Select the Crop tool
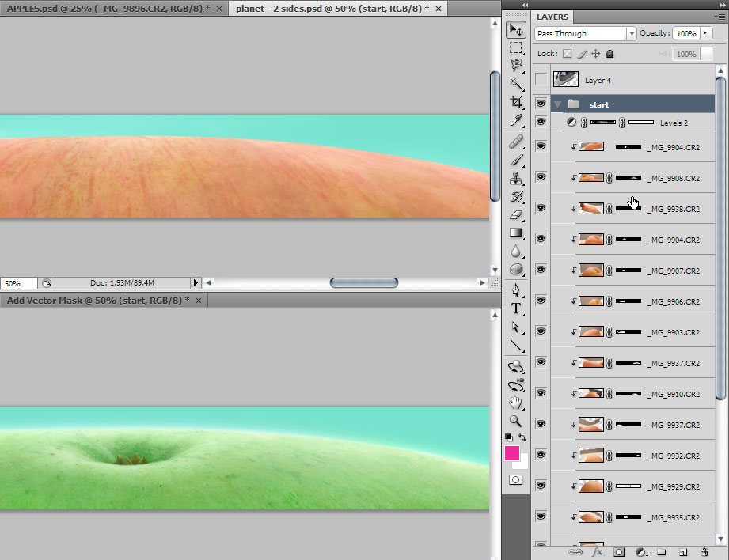 [x=516, y=102]
